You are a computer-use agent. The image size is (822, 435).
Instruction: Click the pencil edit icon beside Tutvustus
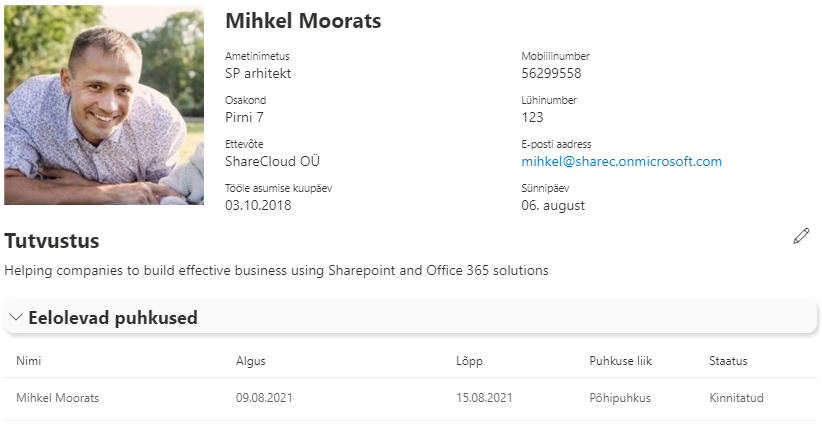point(800,236)
